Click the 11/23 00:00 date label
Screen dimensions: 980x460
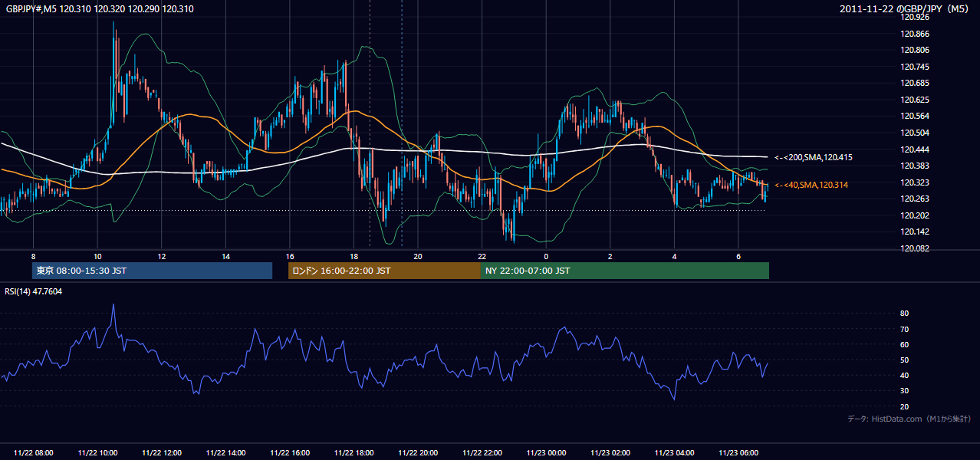pos(546,453)
